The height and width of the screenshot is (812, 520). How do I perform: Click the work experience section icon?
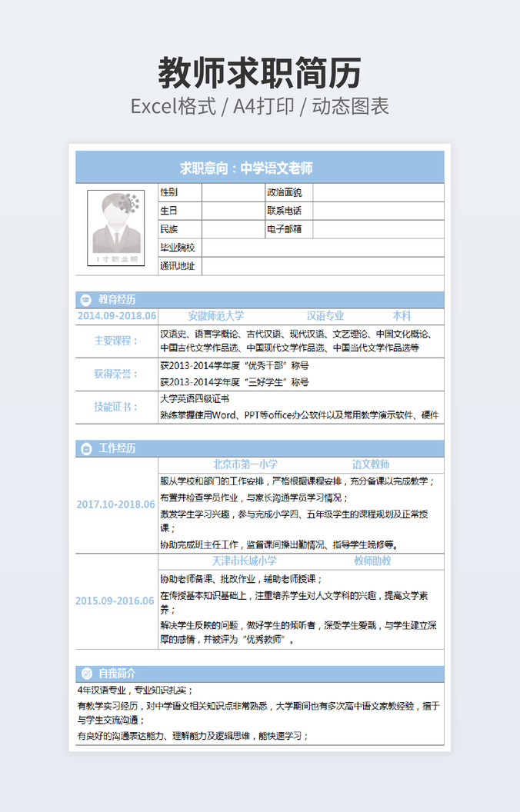(86, 448)
